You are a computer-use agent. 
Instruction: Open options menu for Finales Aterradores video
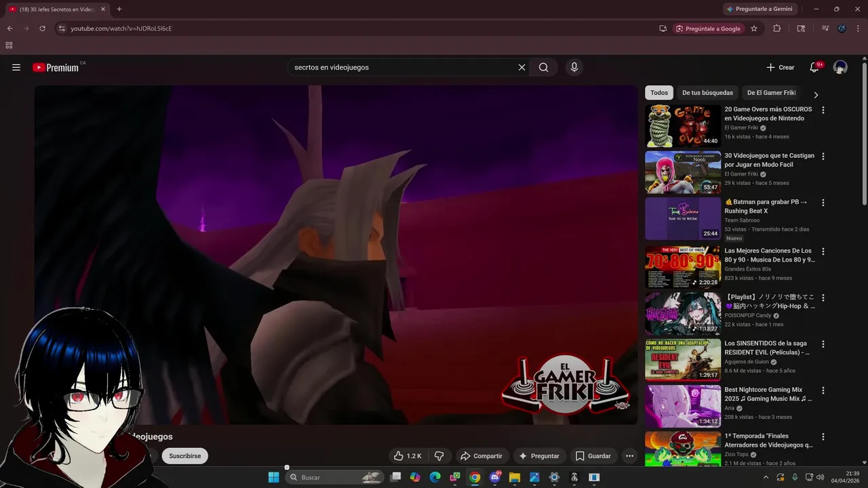tap(823, 436)
